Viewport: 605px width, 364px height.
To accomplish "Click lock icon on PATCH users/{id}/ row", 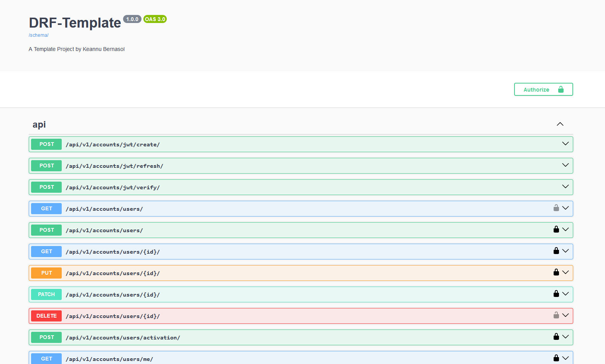I will pyautogui.click(x=556, y=294).
